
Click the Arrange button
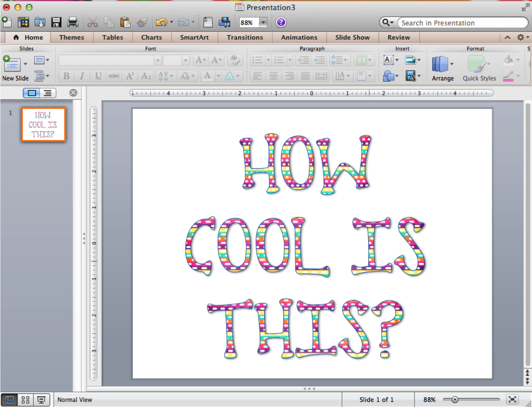click(x=442, y=67)
